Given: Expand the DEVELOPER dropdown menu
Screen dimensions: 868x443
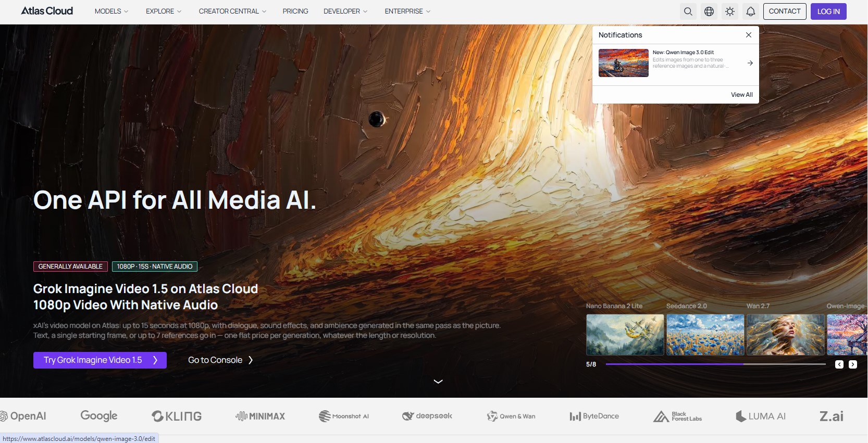Looking at the screenshot, I should point(345,11).
